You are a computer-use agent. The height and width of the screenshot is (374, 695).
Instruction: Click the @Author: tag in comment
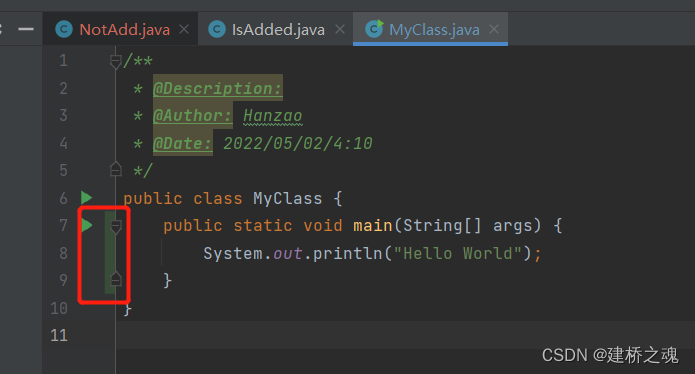click(x=192, y=116)
